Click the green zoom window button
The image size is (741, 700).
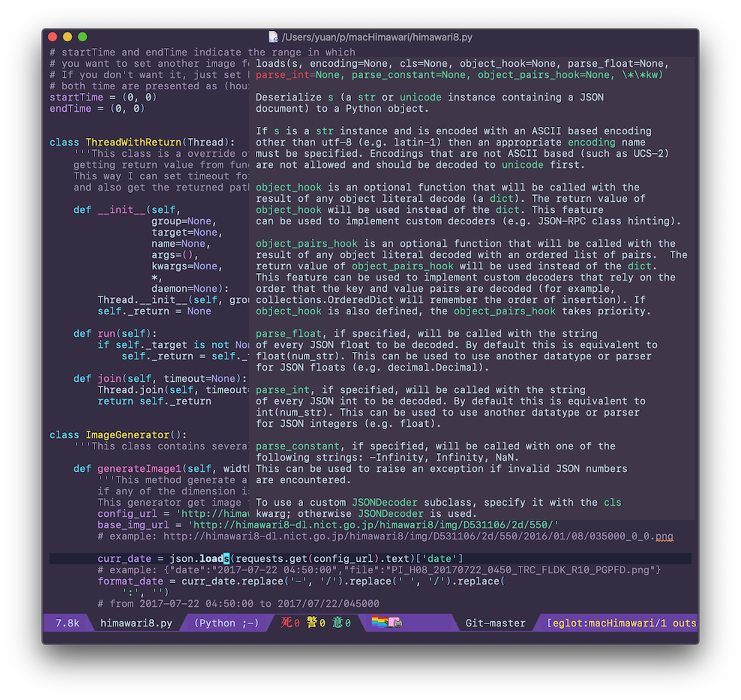point(82,37)
